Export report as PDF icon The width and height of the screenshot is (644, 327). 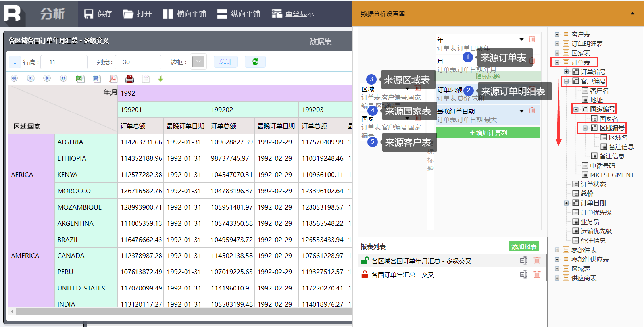coord(113,79)
